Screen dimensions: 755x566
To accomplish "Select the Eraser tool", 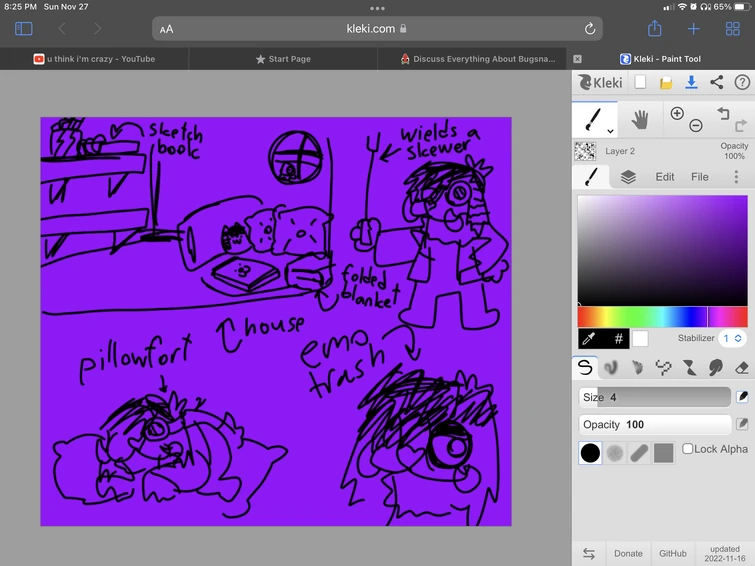I will pyautogui.click(x=742, y=368).
